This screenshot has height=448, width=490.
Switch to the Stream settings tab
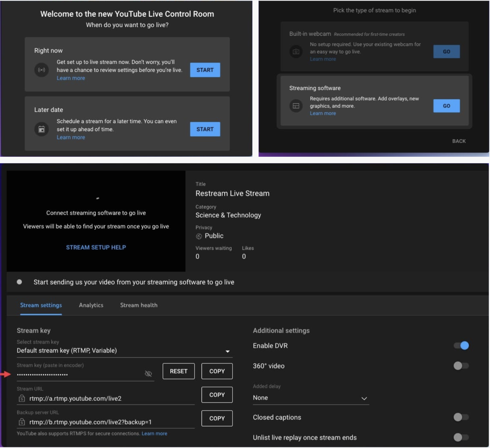tap(41, 305)
